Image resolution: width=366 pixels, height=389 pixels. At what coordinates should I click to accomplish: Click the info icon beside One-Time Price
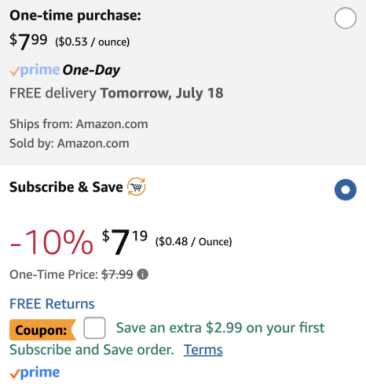click(143, 274)
